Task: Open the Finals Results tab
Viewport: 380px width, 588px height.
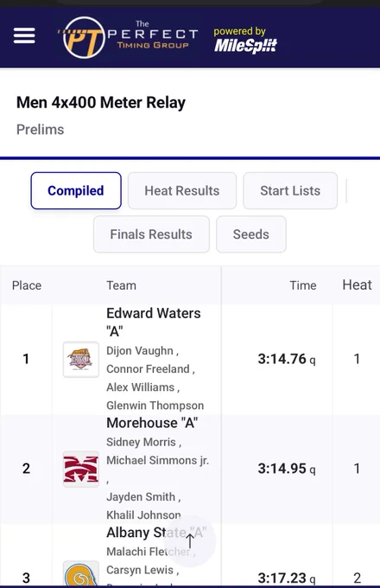Action: 151,234
